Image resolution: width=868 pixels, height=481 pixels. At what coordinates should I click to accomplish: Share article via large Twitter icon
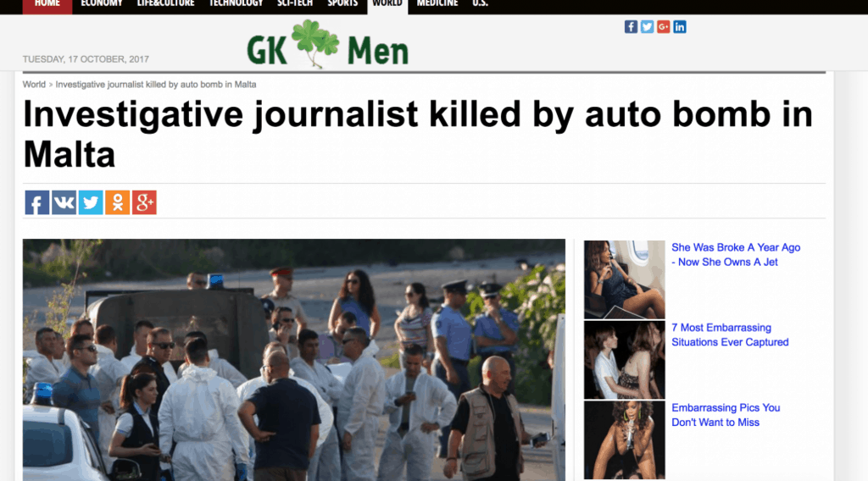pos(91,202)
